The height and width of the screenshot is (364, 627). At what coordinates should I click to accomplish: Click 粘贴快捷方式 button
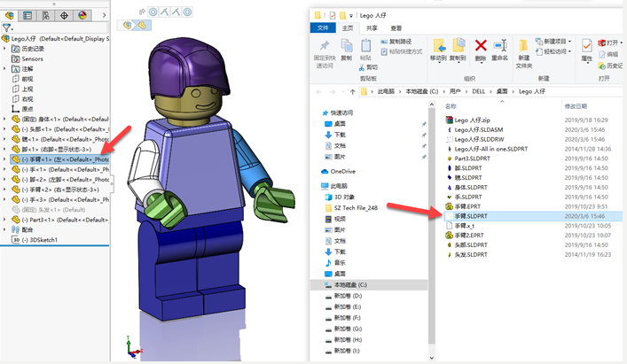tap(402, 51)
